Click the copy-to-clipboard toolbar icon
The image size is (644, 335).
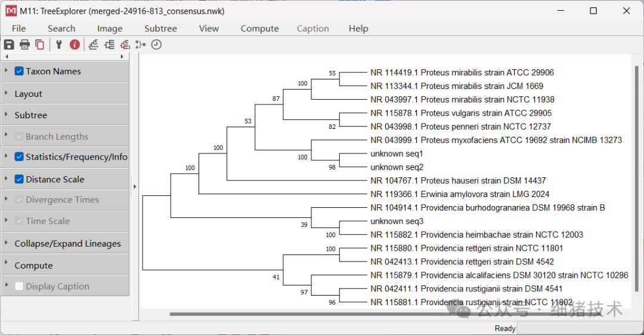pyautogui.click(x=39, y=44)
